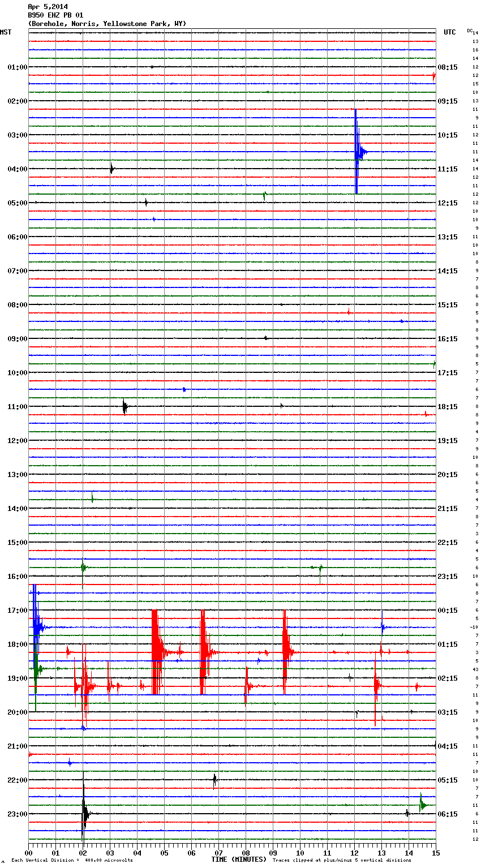Viewport: 481px width, 868px height.
Task: Click the "18:15" UTC time label
Action: 448,407
